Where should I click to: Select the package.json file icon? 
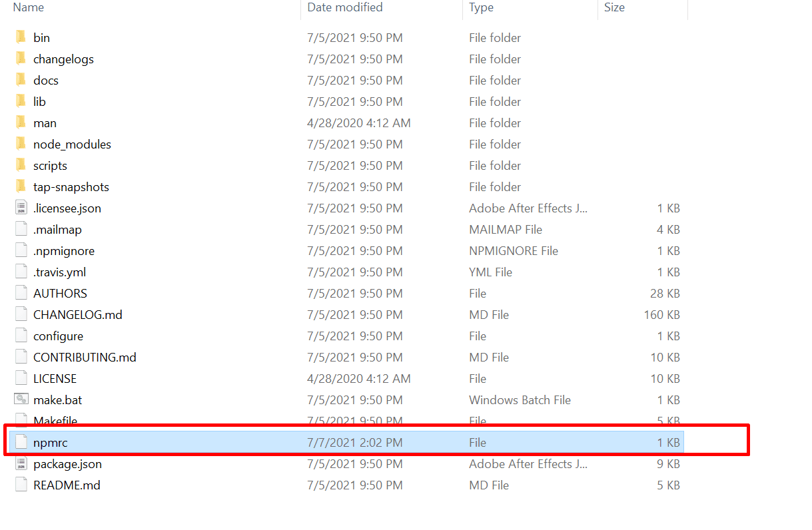pyautogui.click(x=21, y=463)
